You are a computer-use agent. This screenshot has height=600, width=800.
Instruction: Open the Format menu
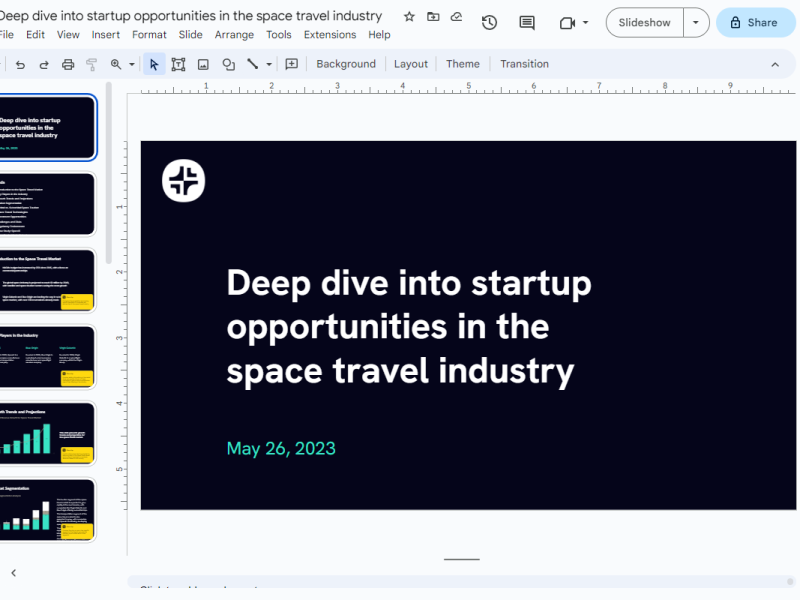149,35
